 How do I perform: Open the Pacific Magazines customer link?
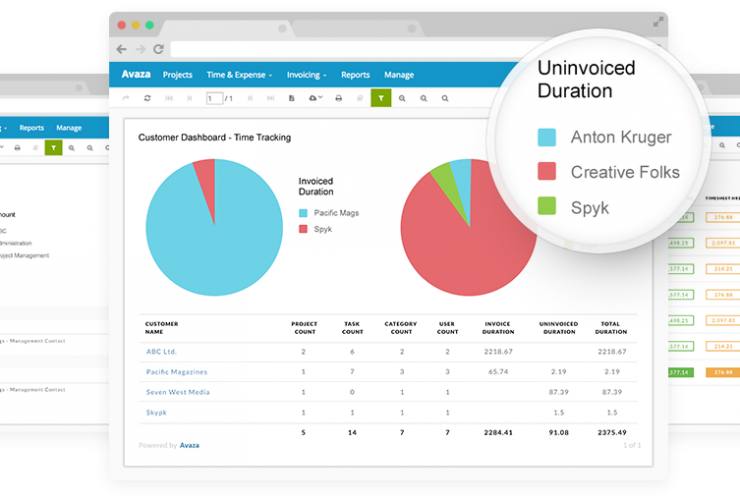[177, 371]
